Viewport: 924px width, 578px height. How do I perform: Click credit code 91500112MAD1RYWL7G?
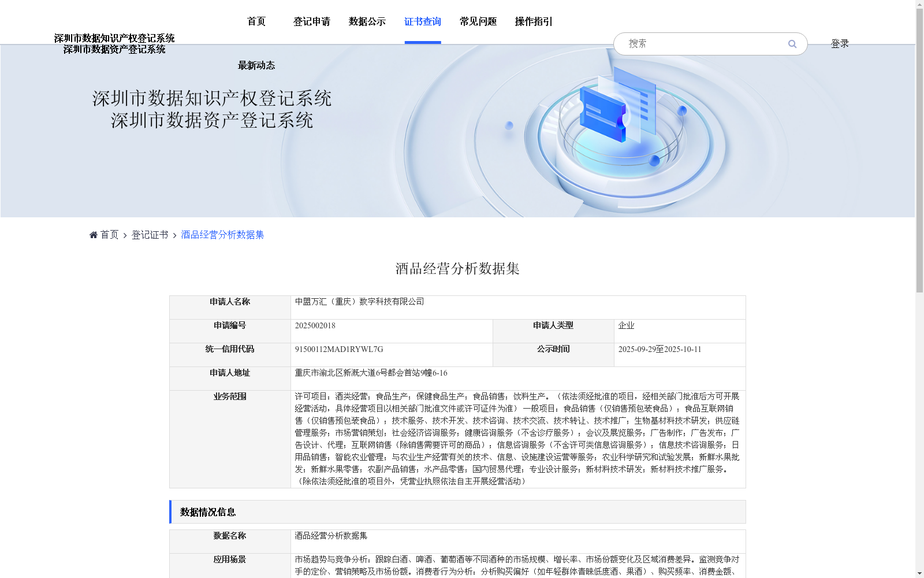339,349
